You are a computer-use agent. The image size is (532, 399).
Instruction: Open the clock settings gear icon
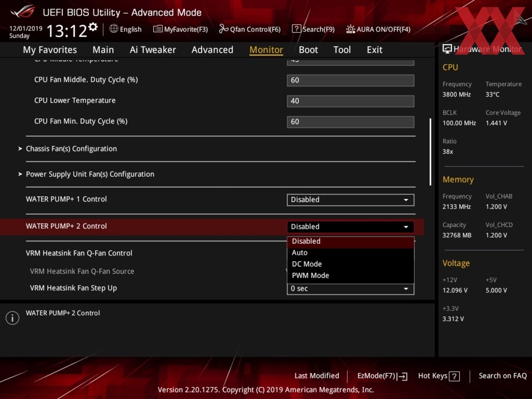coord(93,27)
